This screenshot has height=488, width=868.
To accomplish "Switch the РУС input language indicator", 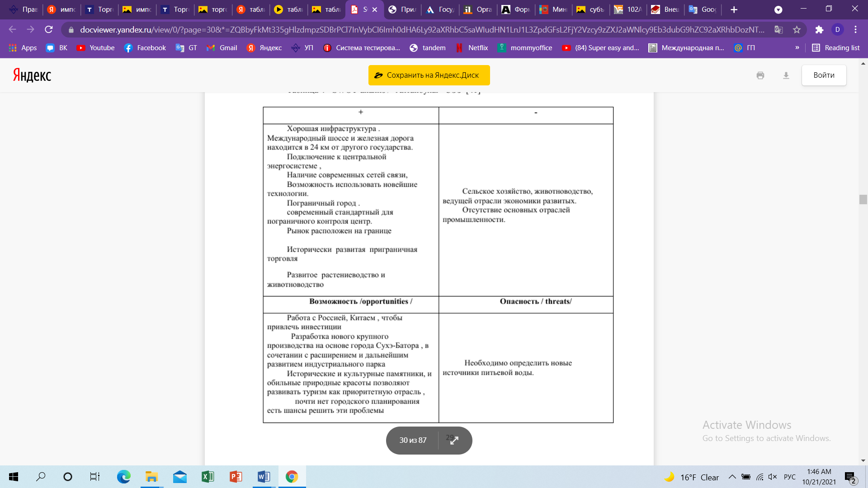I will pyautogui.click(x=790, y=477).
